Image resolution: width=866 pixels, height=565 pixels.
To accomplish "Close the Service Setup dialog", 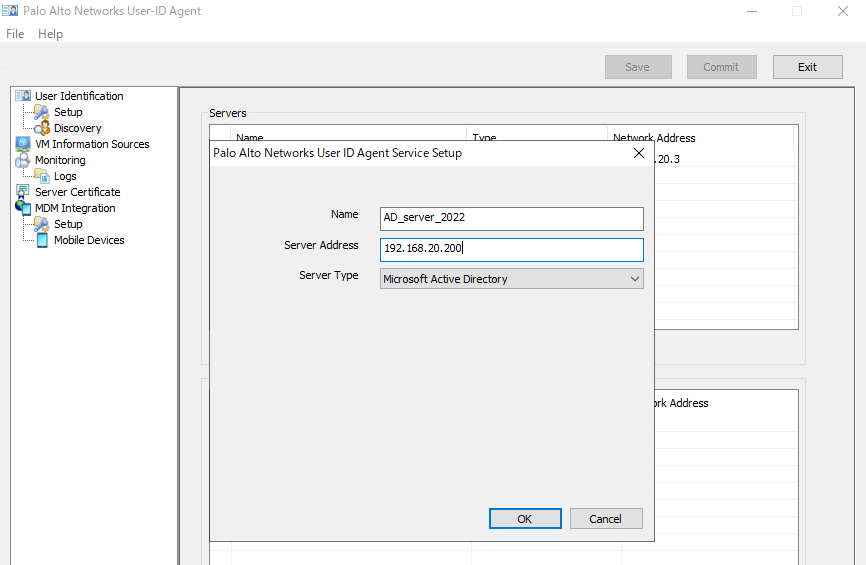I will pos(638,153).
